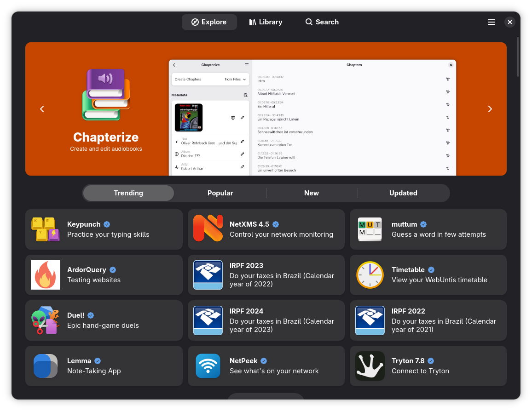Screen dimensions: 532x411
Task: Click 'See what's on your network'
Action: tap(274, 371)
